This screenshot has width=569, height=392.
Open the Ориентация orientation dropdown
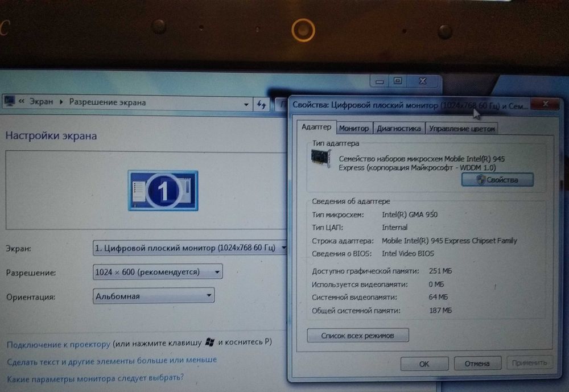tap(154, 296)
